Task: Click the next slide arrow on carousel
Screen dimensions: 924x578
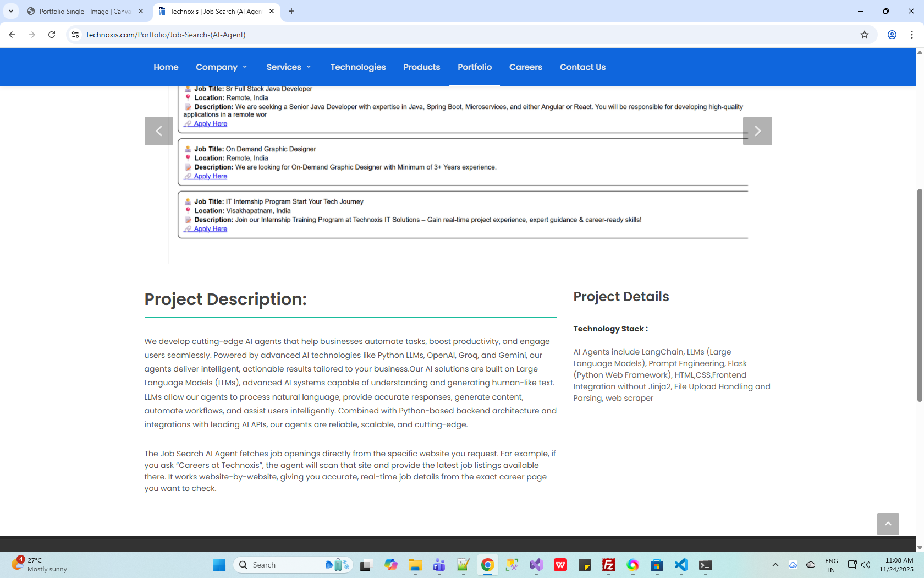Action: tap(757, 131)
